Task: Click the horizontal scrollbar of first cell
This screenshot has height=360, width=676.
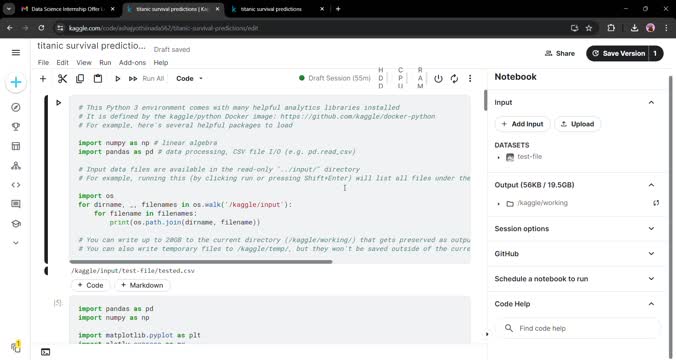Action: (201, 262)
